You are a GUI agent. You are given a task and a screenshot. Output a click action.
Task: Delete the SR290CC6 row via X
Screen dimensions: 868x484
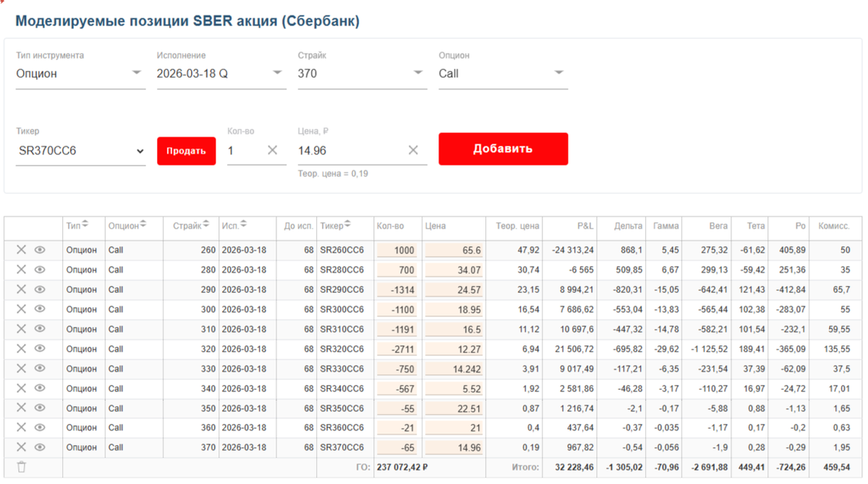[x=22, y=289]
